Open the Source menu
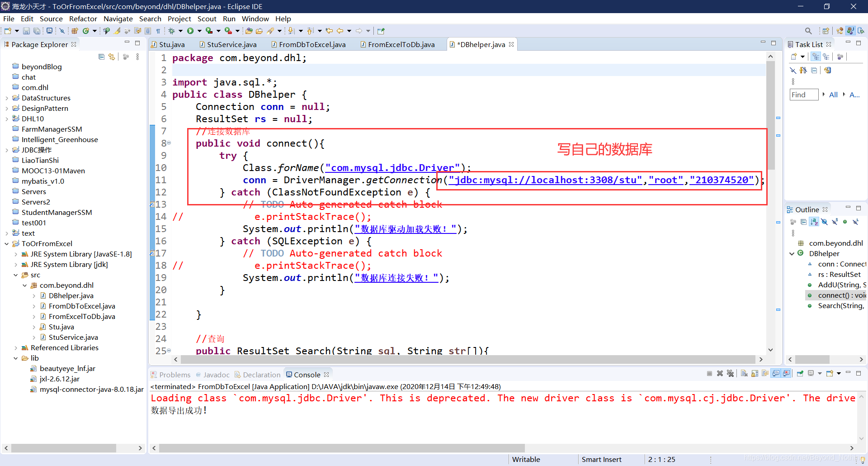Screen dimensions: 868x466 [51, 19]
